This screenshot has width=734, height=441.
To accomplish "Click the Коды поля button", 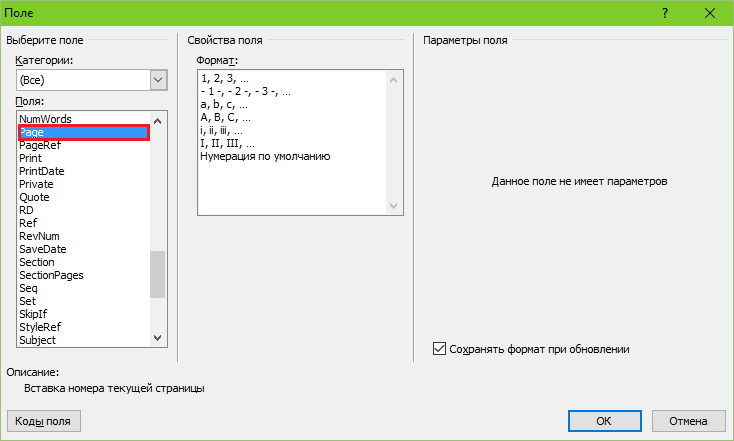I will (43, 421).
